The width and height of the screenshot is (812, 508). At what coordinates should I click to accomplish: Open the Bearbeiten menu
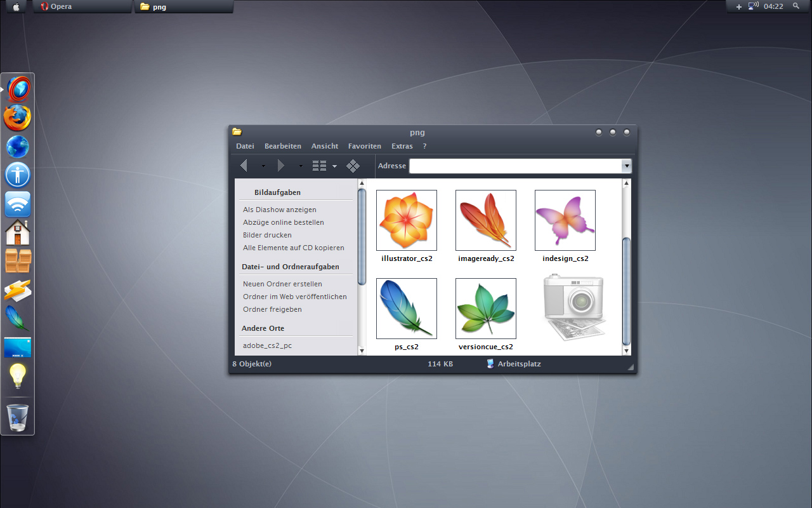point(283,146)
